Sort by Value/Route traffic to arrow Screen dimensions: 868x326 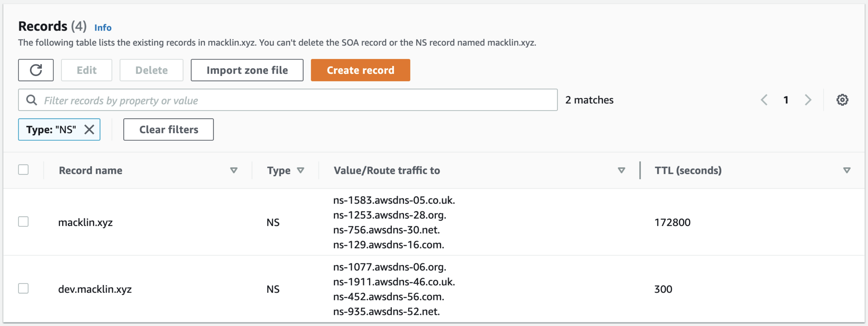(621, 170)
